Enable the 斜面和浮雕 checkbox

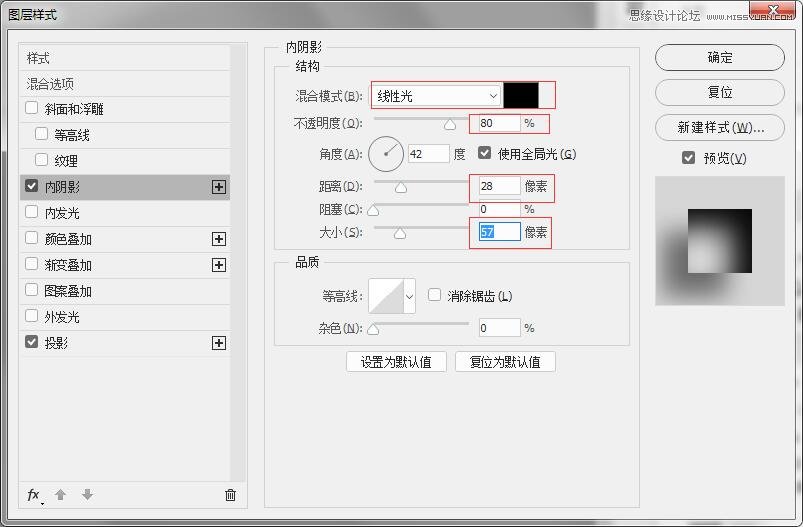coord(32,108)
